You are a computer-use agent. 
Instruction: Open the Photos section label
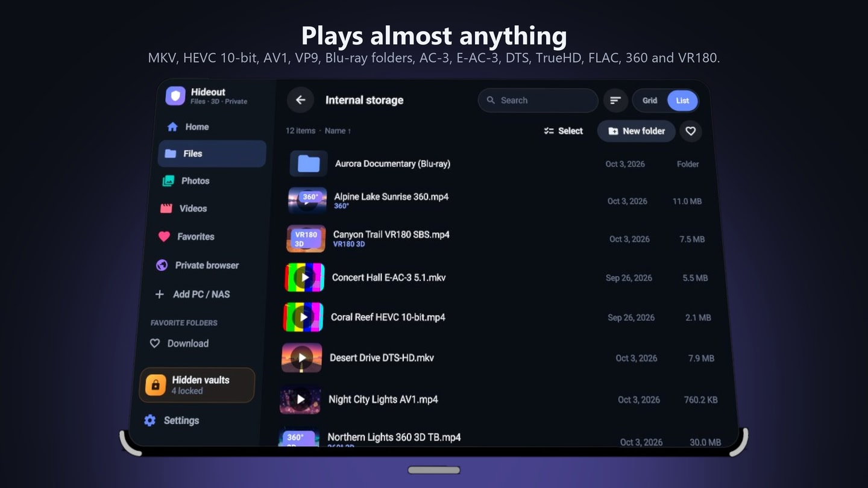coord(195,181)
